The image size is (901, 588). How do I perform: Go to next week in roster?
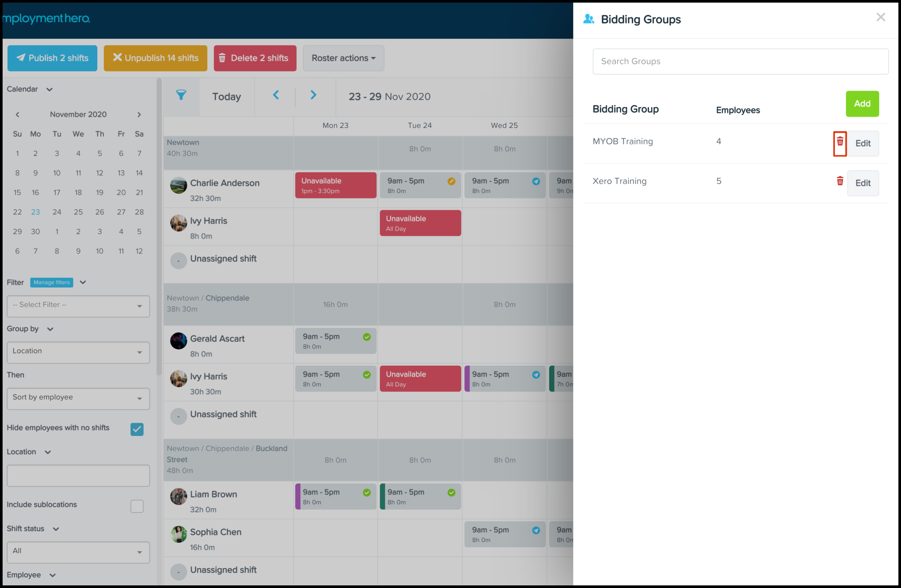[x=313, y=95]
